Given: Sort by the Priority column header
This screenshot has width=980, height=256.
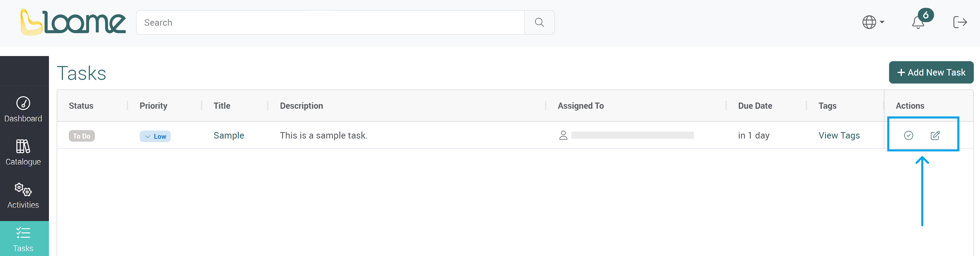Looking at the screenshot, I should [x=153, y=106].
